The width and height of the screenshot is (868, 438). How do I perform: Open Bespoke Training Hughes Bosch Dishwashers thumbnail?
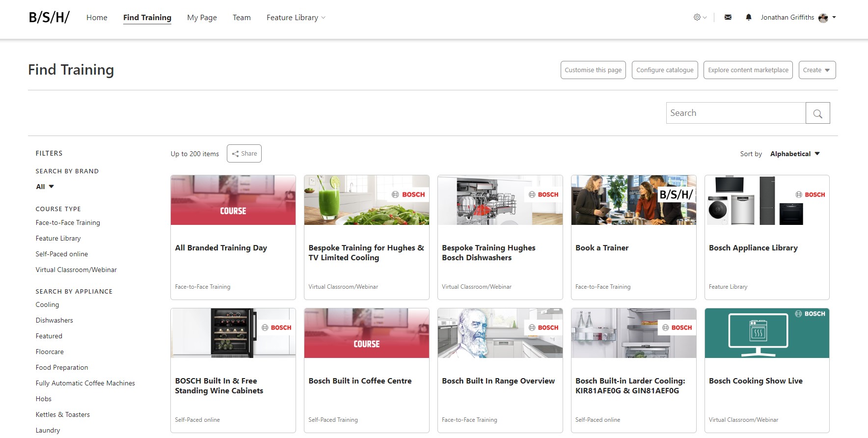[x=500, y=200]
